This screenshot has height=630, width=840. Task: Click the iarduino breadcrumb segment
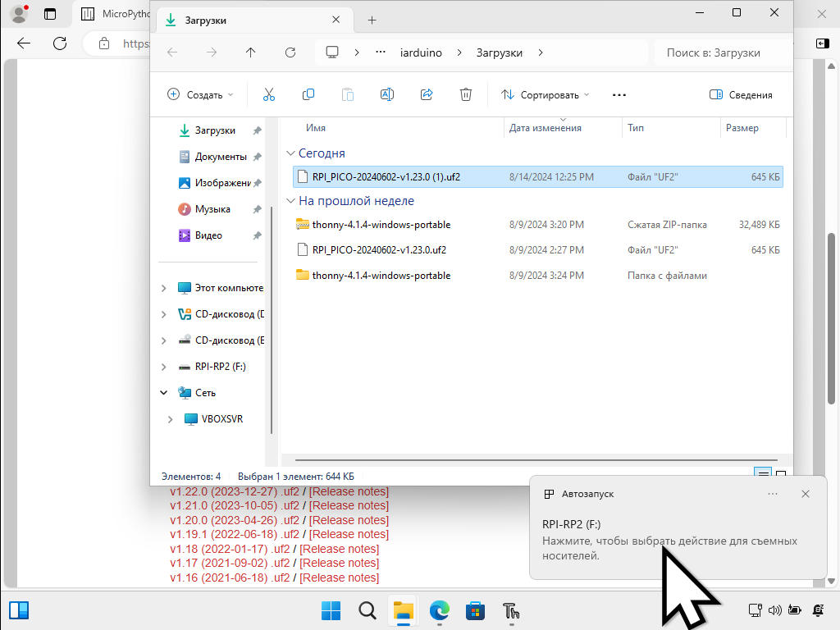(x=421, y=52)
